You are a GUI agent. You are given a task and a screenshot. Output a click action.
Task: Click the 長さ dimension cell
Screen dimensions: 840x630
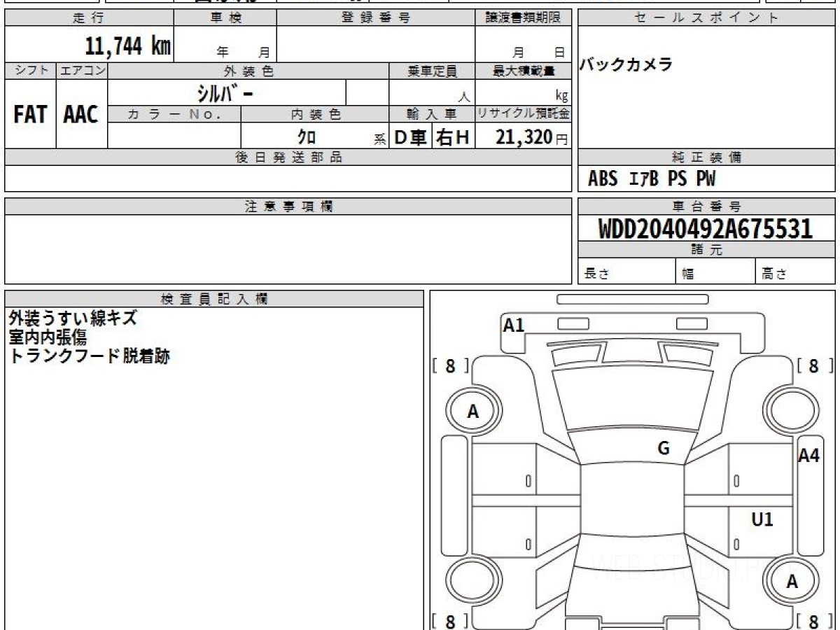pos(627,272)
